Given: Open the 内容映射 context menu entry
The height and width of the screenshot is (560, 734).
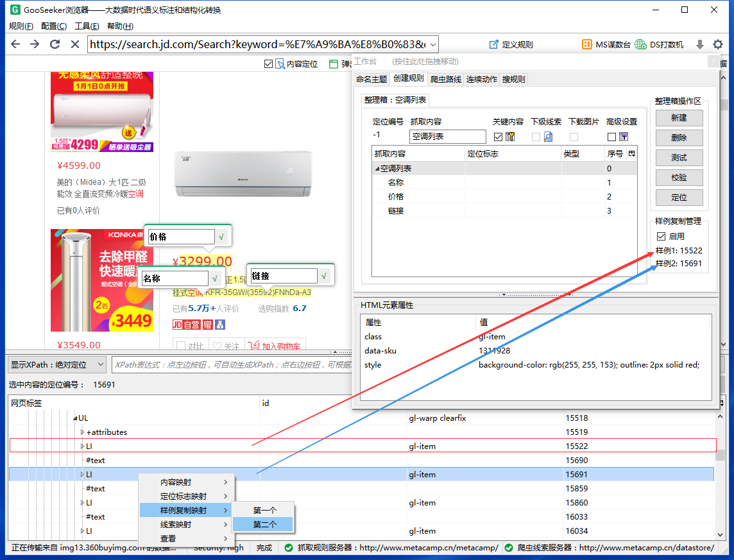Looking at the screenshot, I should 186,482.
